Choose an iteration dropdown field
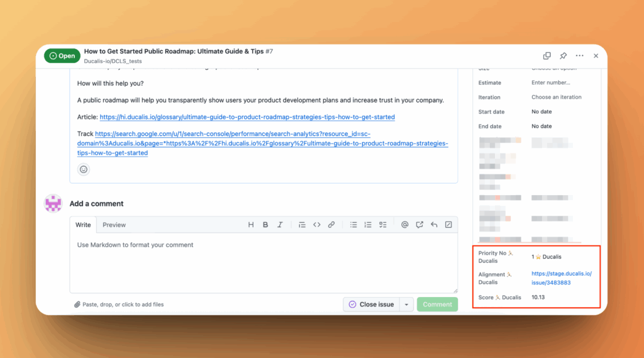This screenshot has width=644, height=358. tap(557, 98)
